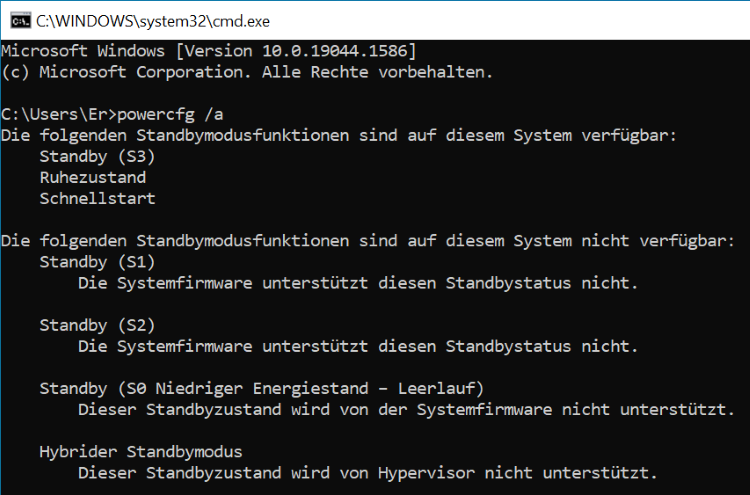750x495 pixels.
Task: Click the Hybrider Standbymodus entry
Action: pos(140,451)
